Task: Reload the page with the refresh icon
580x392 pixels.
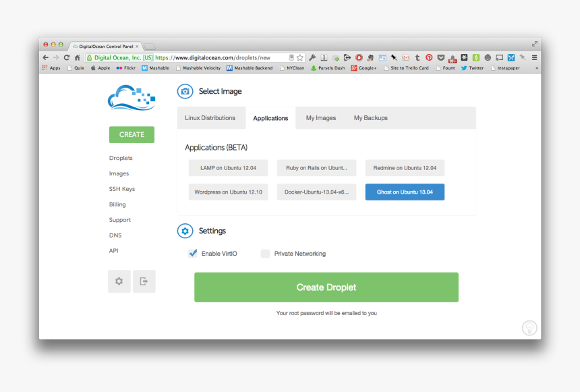Action: tap(67, 57)
